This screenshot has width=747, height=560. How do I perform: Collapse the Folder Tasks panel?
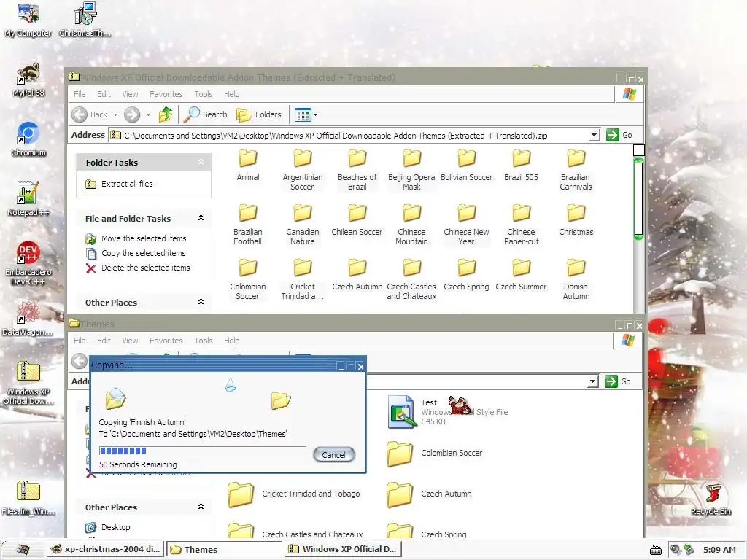click(x=201, y=162)
